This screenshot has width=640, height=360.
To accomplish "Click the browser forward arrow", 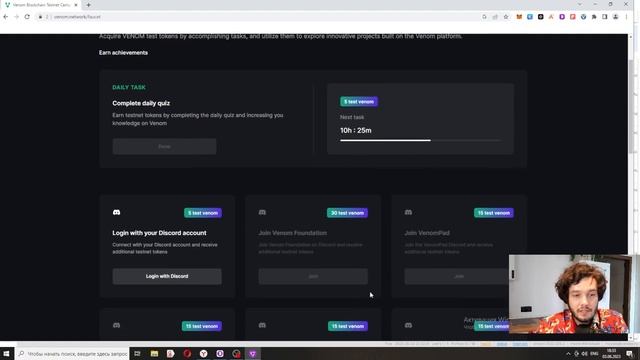I will (x=16, y=17).
